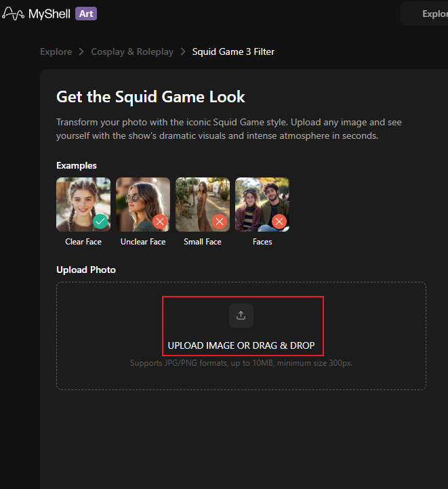Click the Examples heading
The height and width of the screenshot is (489, 448).
[x=77, y=166]
